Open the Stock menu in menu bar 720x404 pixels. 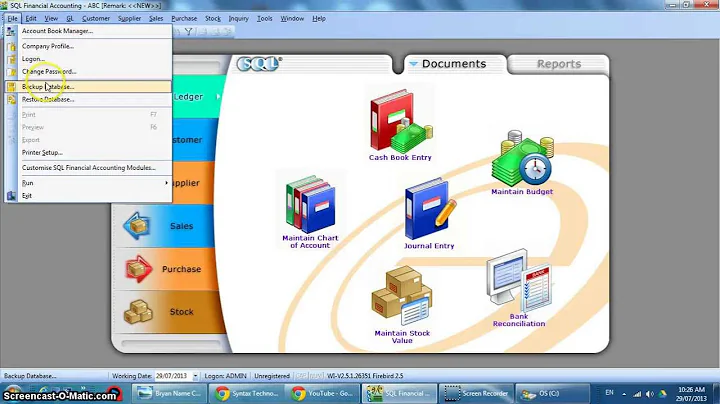pyautogui.click(x=213, y=19)
